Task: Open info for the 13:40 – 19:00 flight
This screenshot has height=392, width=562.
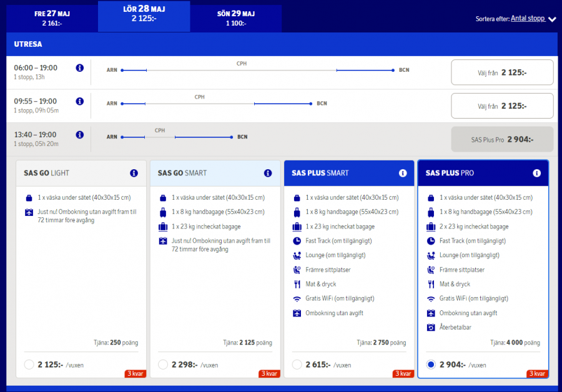Action: 79,135
